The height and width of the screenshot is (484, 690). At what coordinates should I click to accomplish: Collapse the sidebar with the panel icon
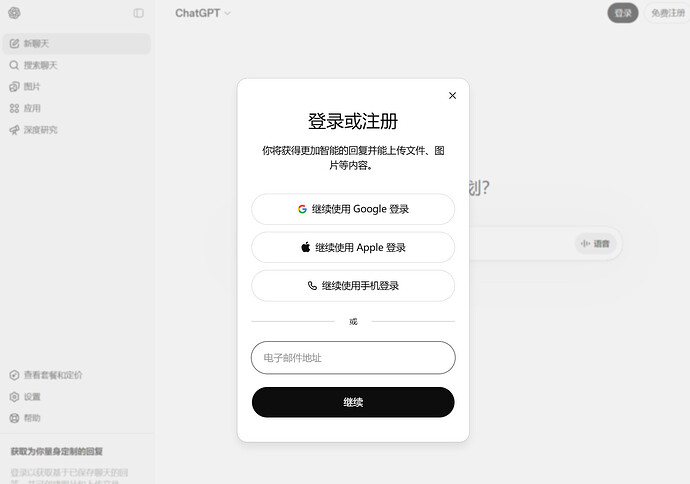(139, 13)
